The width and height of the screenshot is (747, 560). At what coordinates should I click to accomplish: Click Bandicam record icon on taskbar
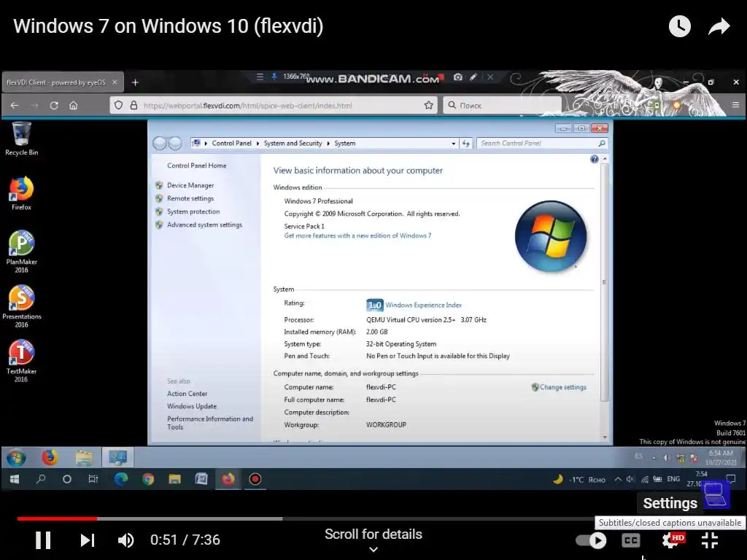[x=255, y=479]
